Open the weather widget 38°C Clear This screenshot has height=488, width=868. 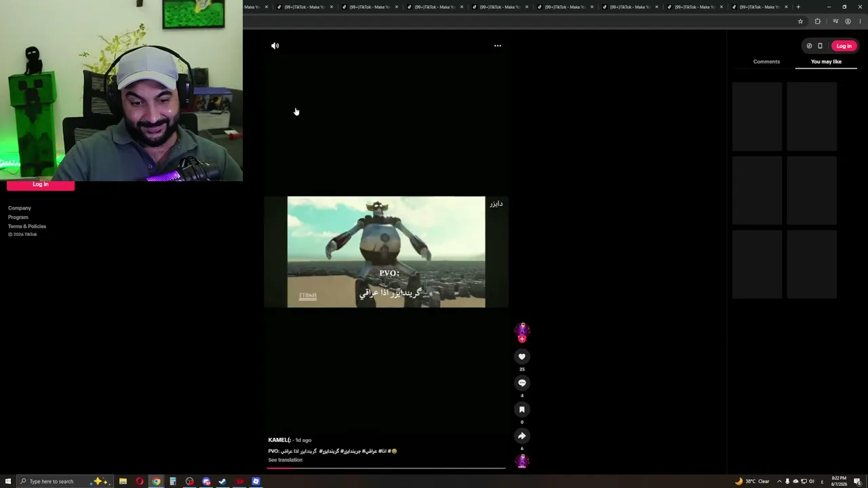pyautogui.click(x=752, y=481)
